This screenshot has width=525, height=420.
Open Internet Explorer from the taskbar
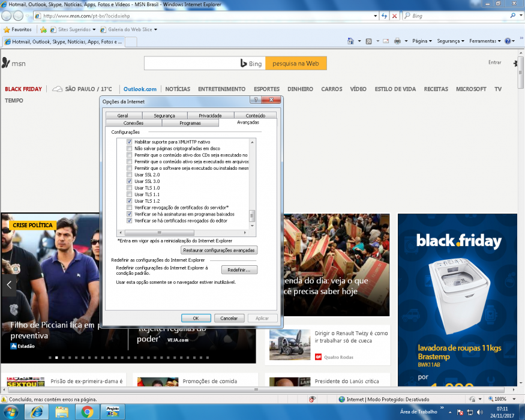point(37,412)
